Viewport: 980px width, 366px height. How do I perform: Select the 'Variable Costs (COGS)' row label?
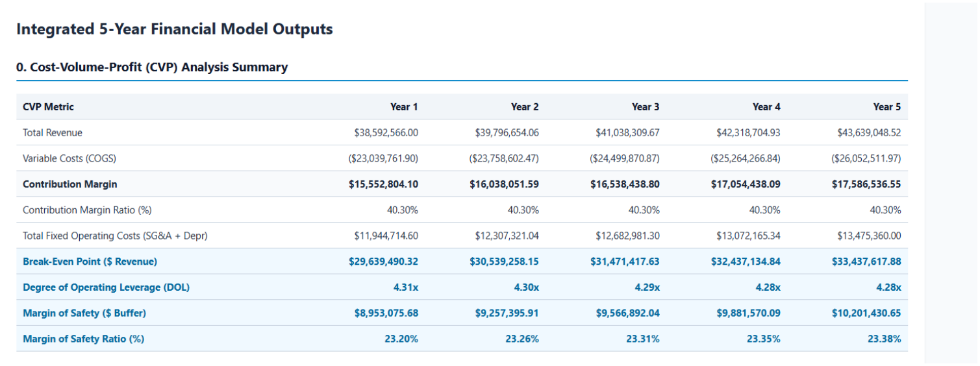click(69, 158)
